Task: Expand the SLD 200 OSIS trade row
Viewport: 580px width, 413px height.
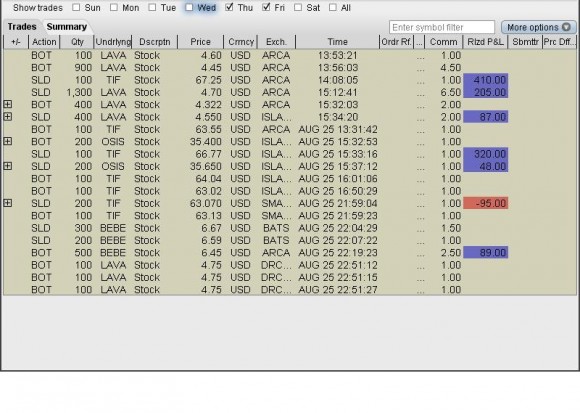Action: pos(7,166)
